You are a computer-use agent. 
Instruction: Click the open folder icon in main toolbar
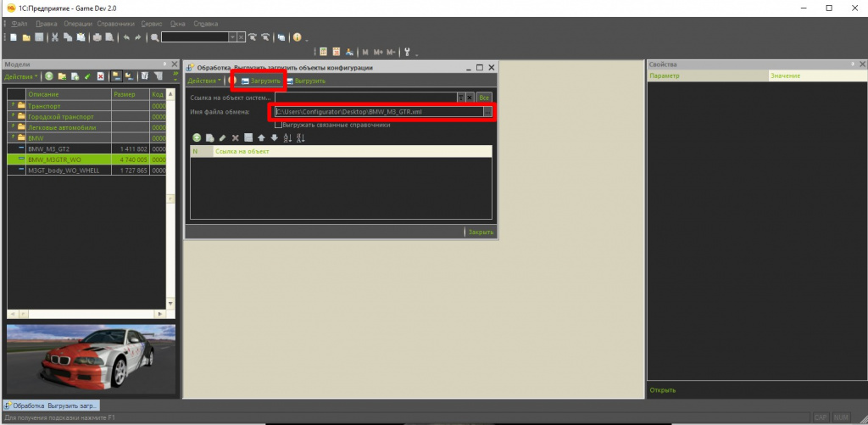(x=26, y=37)
